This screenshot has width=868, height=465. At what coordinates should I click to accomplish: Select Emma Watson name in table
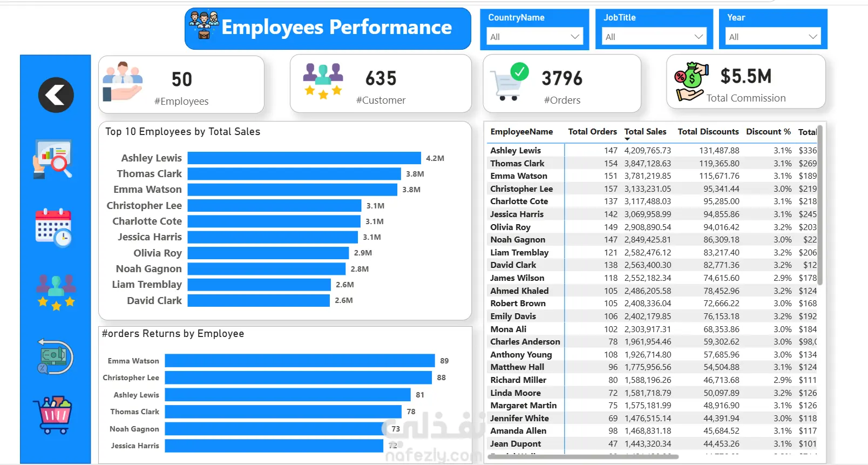(x=519, y=176)
